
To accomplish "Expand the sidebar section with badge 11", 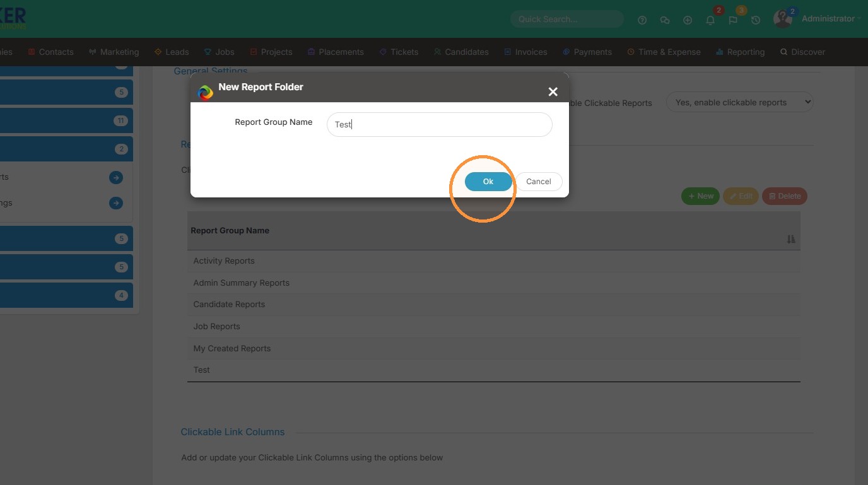I will [66, 120].
